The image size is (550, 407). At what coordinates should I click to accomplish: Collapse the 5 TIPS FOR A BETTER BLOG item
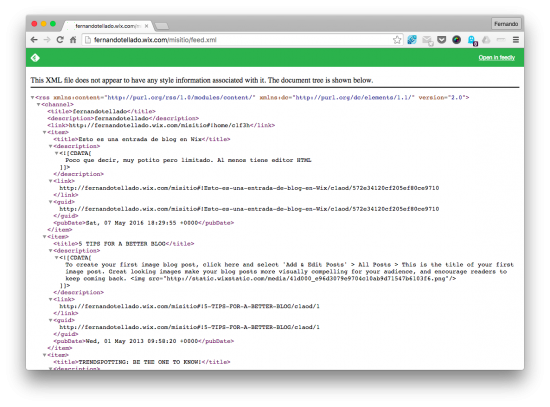tap(45, 237)
